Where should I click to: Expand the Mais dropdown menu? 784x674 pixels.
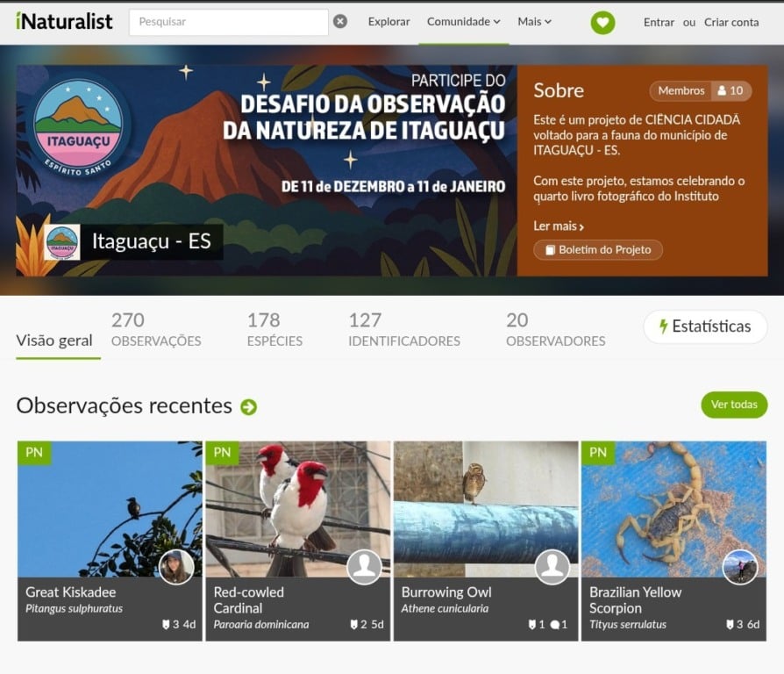534,22
